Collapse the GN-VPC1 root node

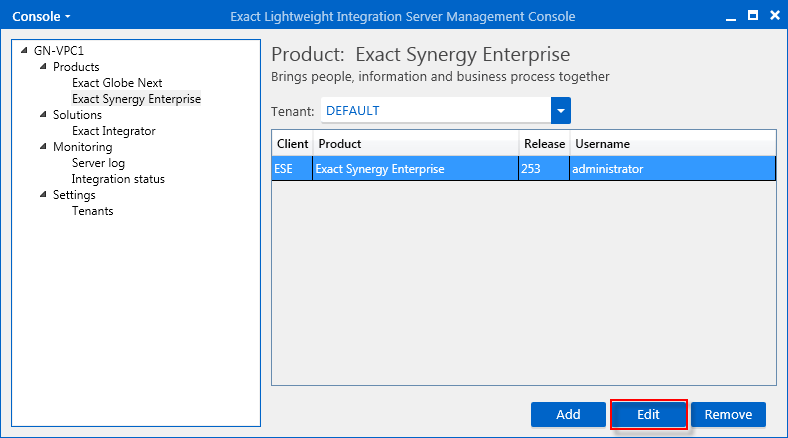tap(24, 50)
